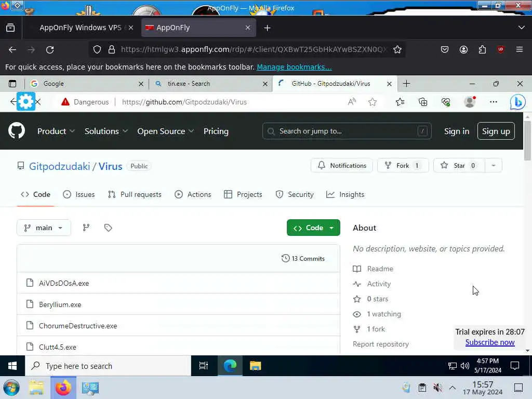Click Firefox icon on outer taskbar

coord(63,388)
